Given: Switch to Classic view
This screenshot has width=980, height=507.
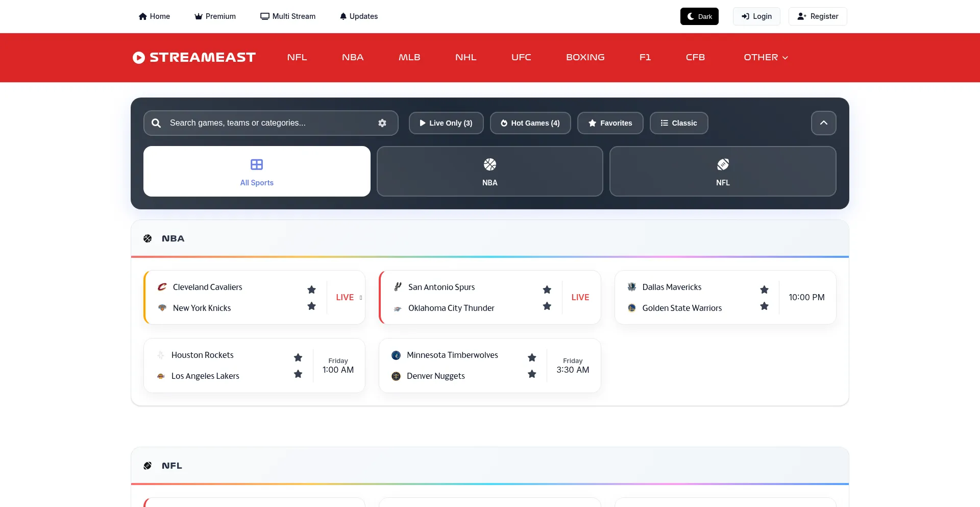Looking at the screenshot, I should click(679, 123).
